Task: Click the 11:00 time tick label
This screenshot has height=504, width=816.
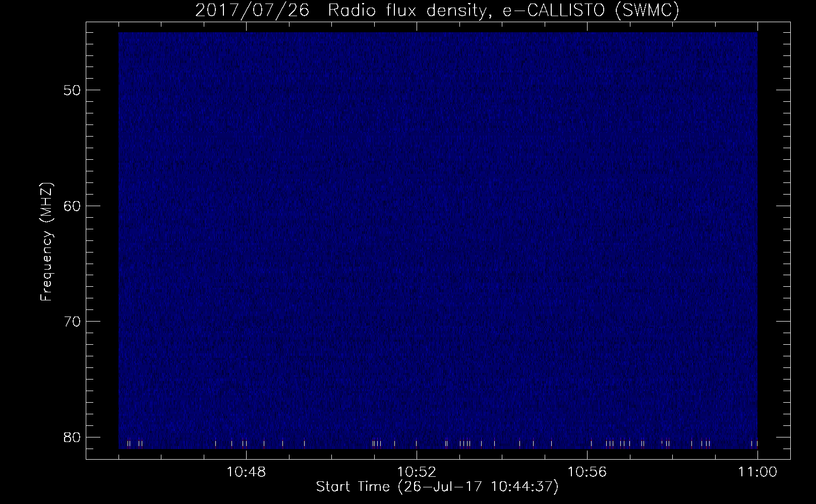Action: pyautogui.click(x=757, y=472)
